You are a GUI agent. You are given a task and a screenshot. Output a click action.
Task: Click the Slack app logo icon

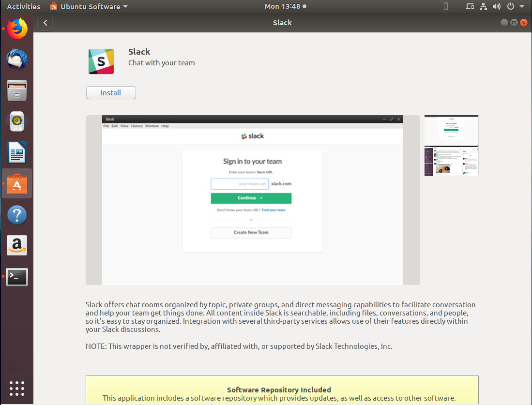101,61
